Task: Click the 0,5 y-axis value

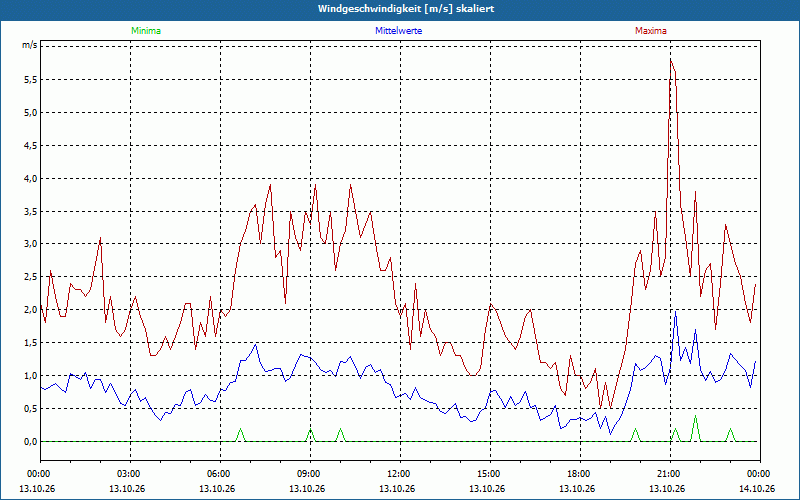Action: click(31, 409)
